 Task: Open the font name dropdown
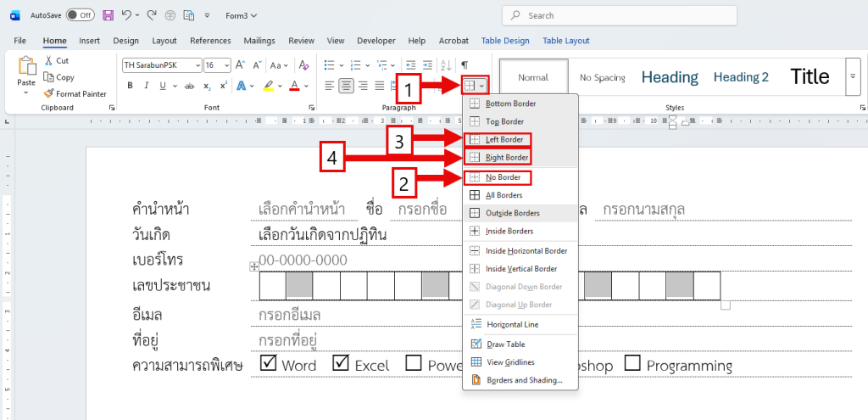[198, 65]
